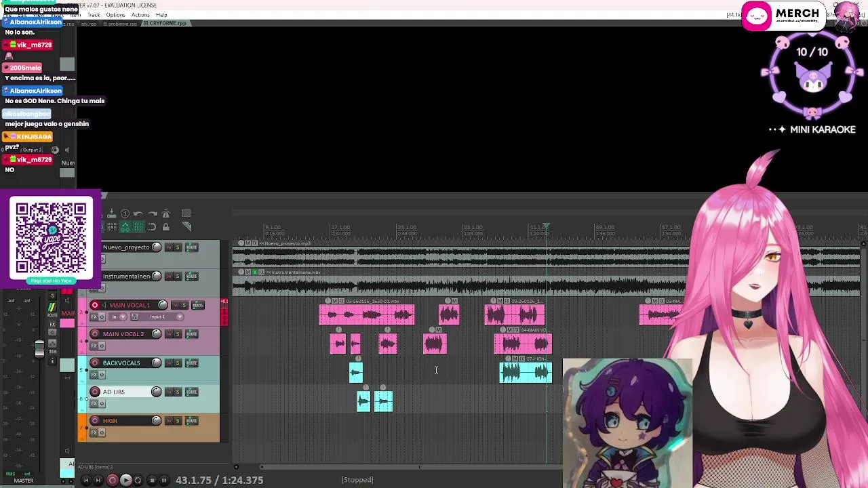Toggle repeat in transport bar
Image resolution: width=868 pixels, height=488 pixels.
138,480
